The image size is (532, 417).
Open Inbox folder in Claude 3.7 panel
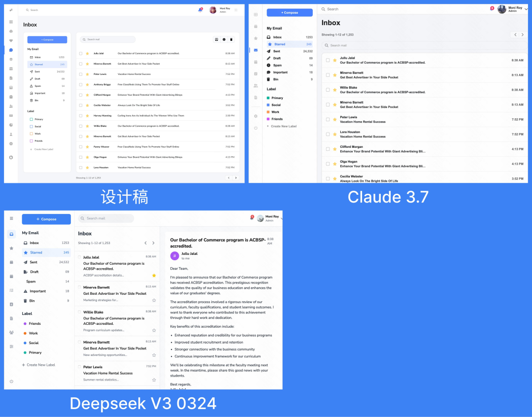coord(290,37)
